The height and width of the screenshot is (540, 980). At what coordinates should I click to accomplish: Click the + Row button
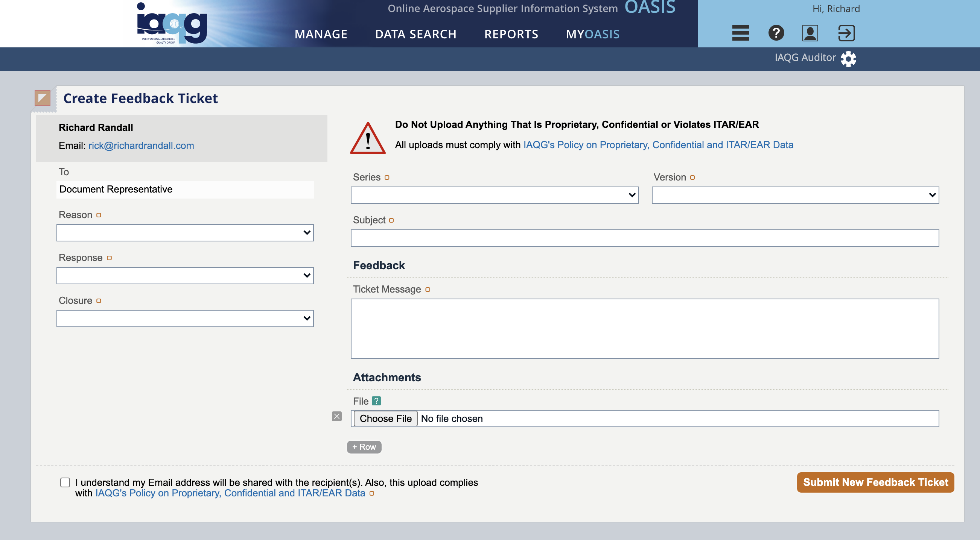(364, 447)
